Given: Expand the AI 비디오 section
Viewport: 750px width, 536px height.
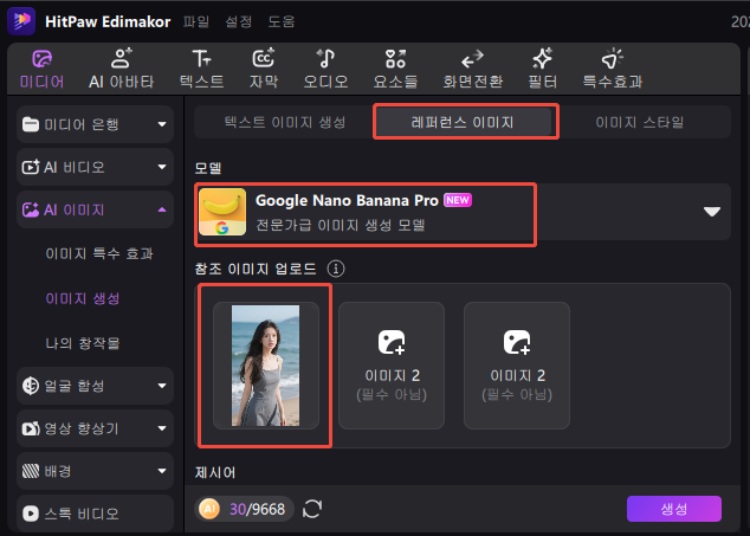Looking at the screenshot, I should [x=95, y=167].
